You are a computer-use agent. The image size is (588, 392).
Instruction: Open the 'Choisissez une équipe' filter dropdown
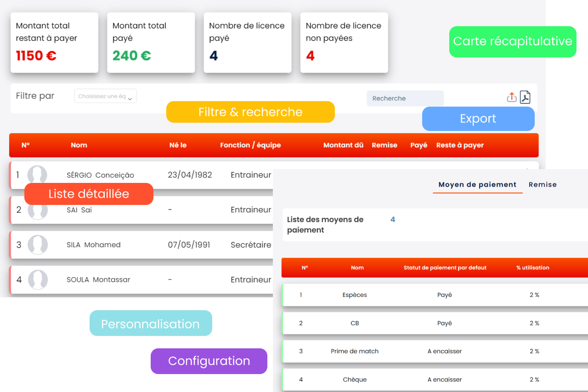[x=106, y=96]
